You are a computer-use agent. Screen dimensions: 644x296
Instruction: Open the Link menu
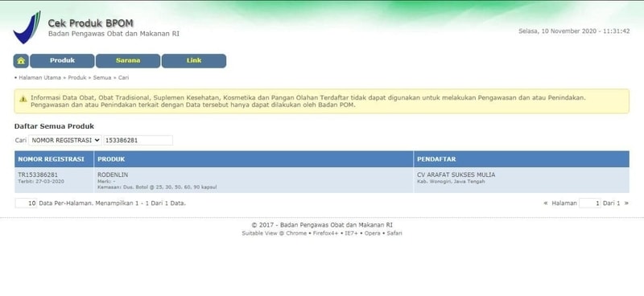point(194,61)
